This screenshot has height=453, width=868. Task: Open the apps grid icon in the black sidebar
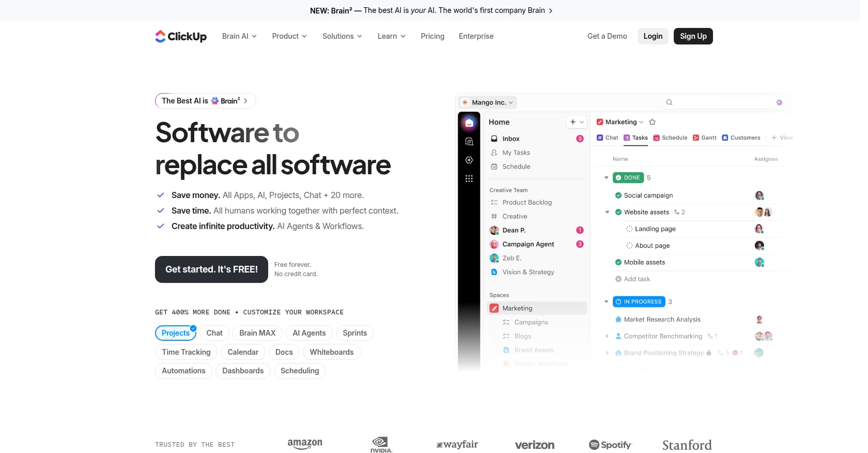[469, 179]
